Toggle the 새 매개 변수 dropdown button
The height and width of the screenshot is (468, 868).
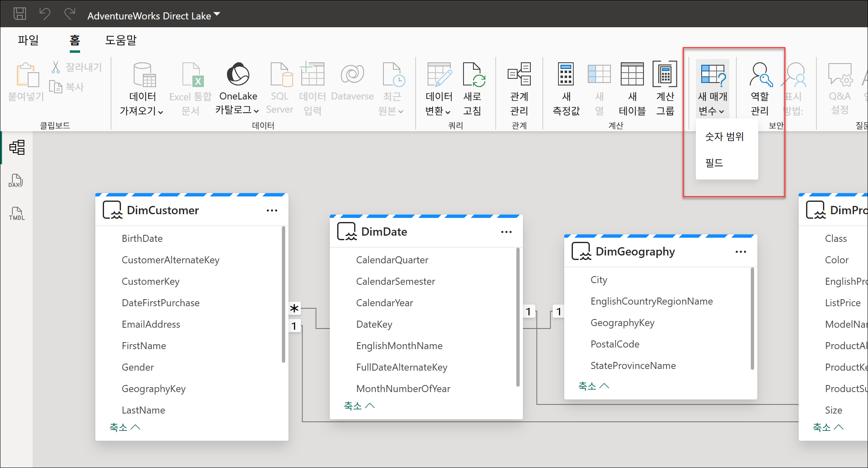713,89
